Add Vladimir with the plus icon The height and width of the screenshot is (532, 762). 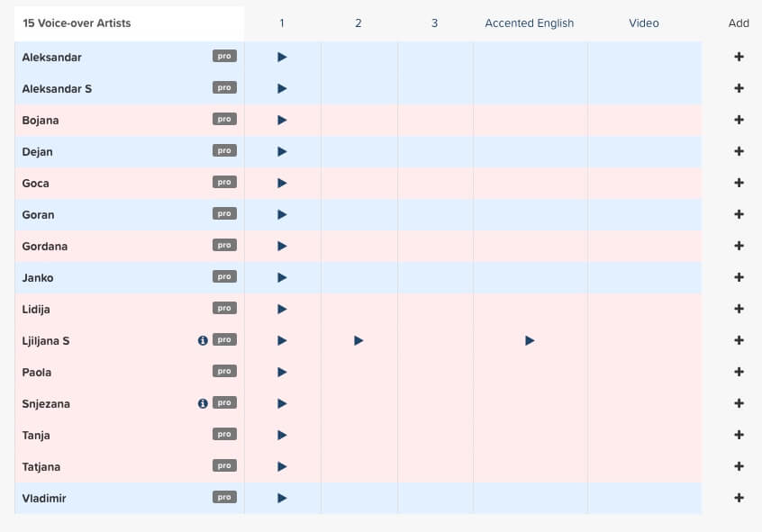(739, 498)
